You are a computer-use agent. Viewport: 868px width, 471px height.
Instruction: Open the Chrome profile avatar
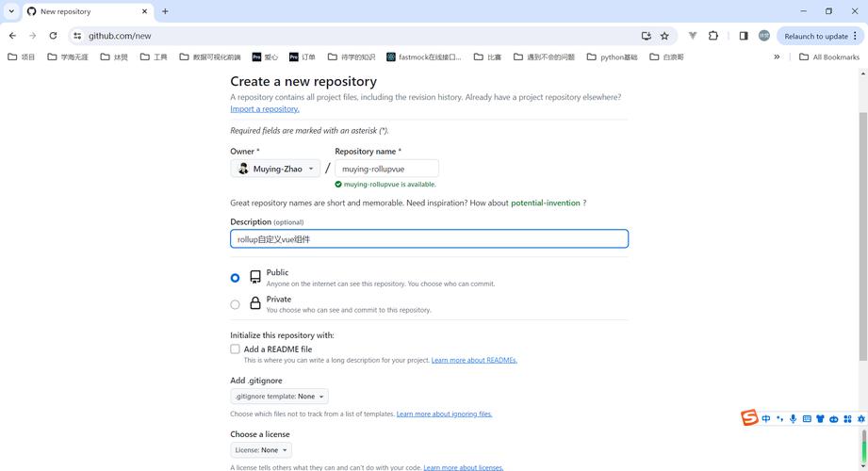point(764,36)
